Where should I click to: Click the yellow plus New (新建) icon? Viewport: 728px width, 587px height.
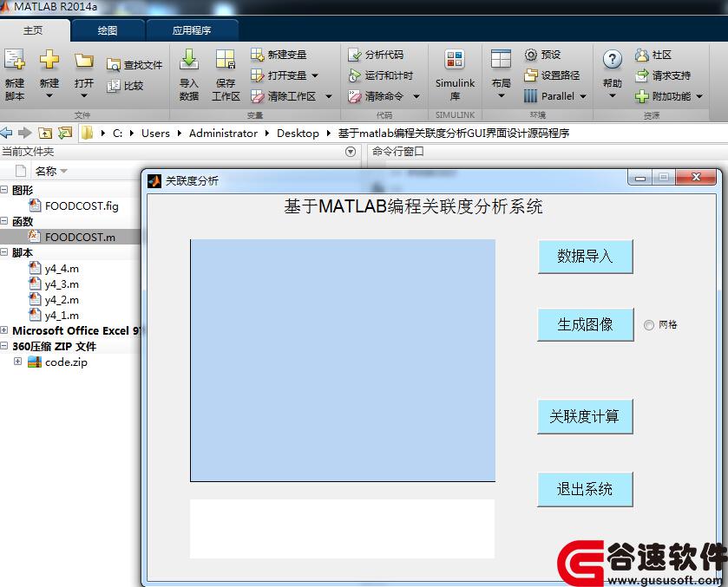49,59
